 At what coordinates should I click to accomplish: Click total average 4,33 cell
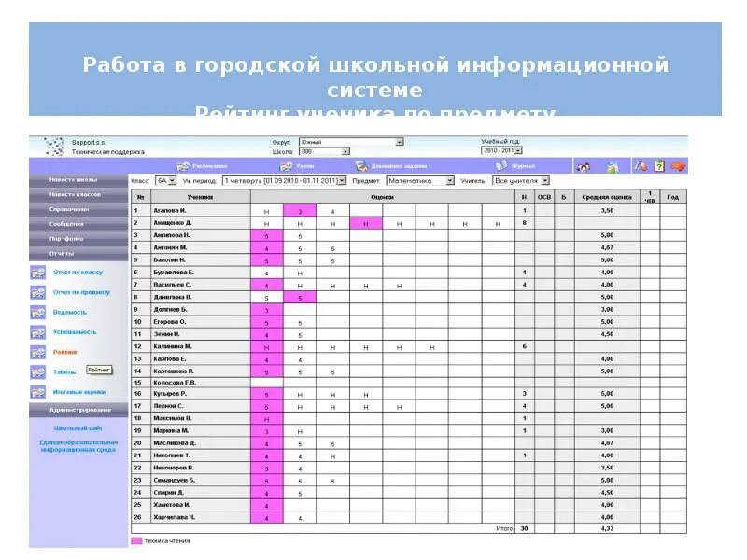pyautogui.click(x=607, y=528)
